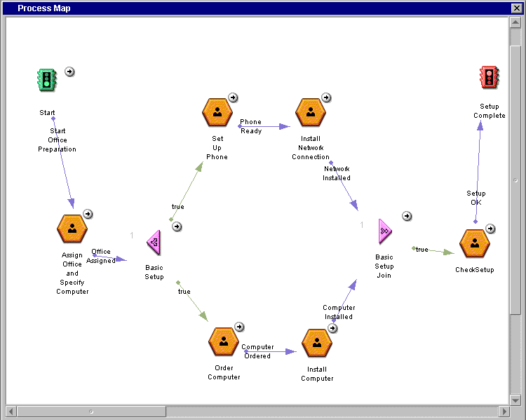Click the arrow badge on CheckSetup node
526x420 pixels.
(490, 229)
